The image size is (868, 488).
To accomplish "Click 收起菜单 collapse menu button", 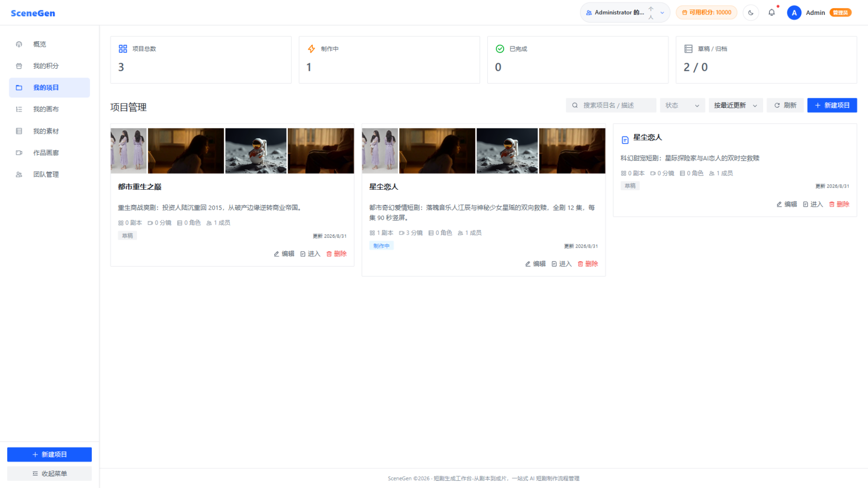I will [49, 474].
